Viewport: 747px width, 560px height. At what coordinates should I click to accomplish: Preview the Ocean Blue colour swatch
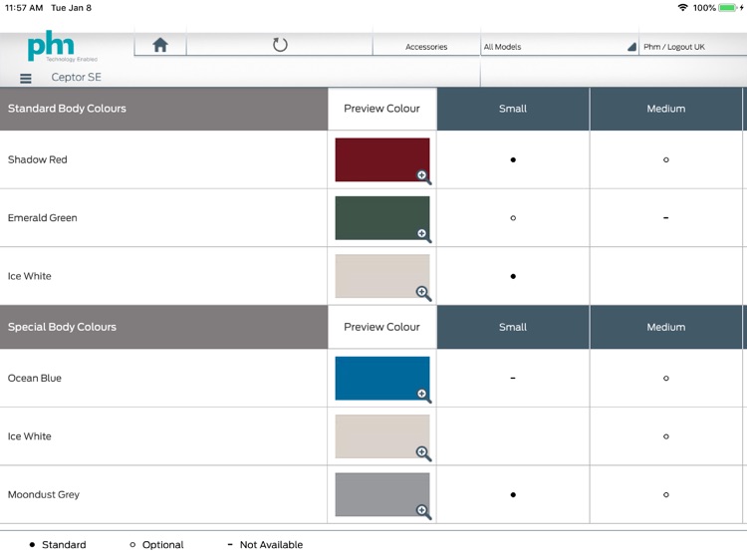point(382,378)
